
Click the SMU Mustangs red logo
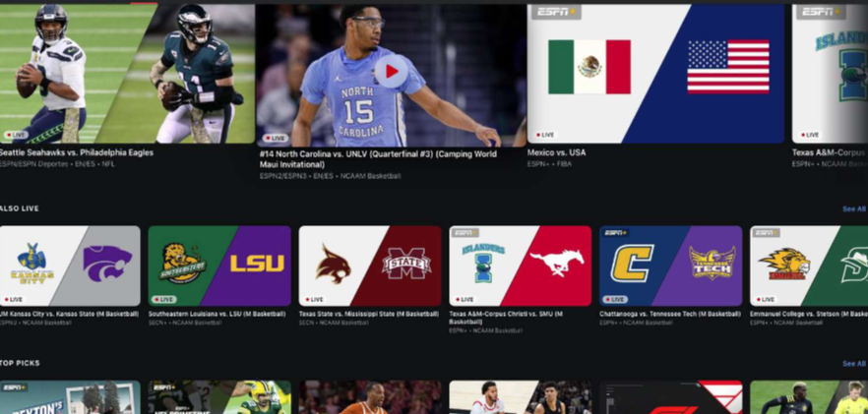[x=556, y=264]
